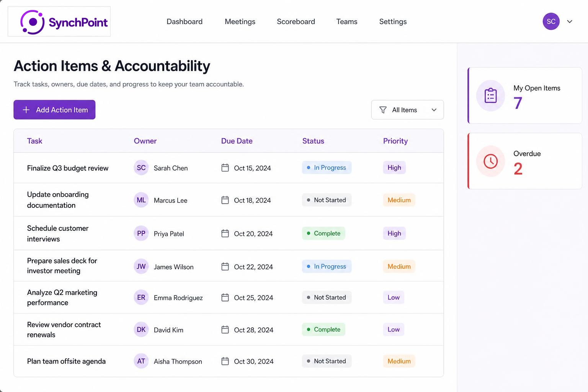Click owner name Aisha Thompson
The width and height of the screenshot is (588, 392).
coord(178,361)
